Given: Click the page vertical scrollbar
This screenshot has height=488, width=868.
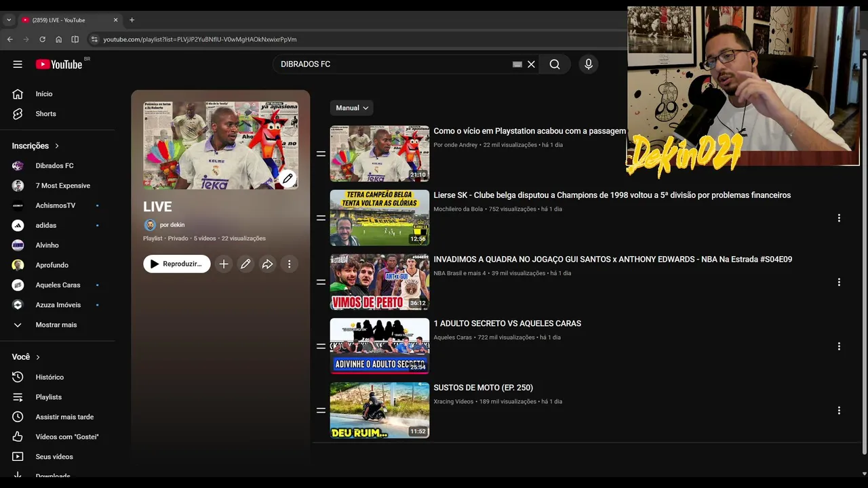Looking at the screenshot, I should click(864, 258).
